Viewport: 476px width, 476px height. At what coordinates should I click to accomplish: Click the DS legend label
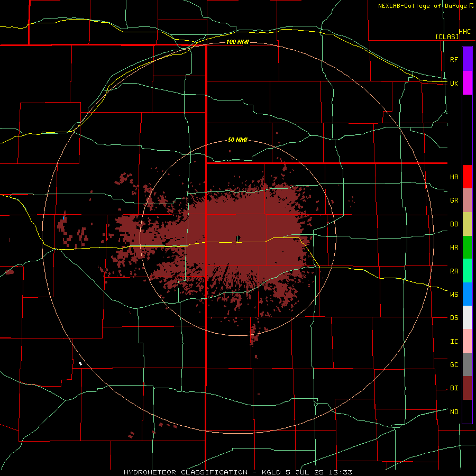coord(454,318)
